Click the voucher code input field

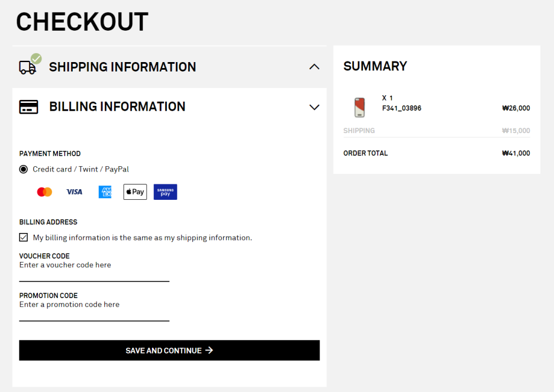pyautogui.click(x=94, y=273)
